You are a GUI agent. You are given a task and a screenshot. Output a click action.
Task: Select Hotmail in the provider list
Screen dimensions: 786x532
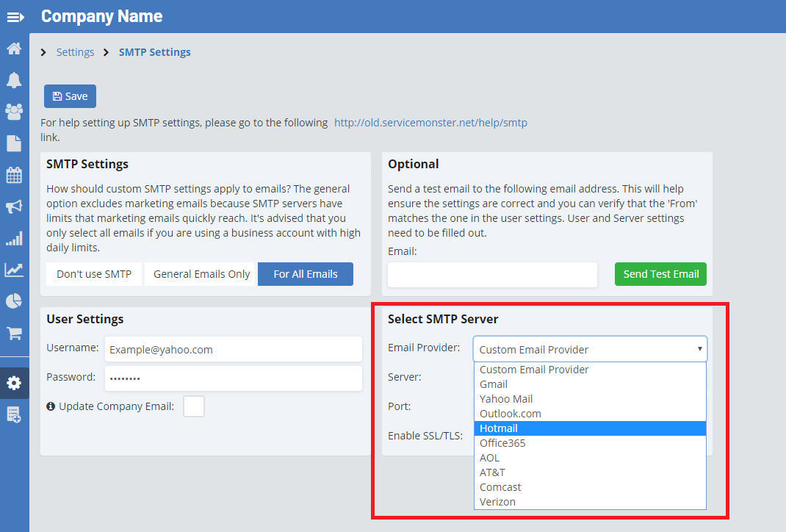coord(499,428)
